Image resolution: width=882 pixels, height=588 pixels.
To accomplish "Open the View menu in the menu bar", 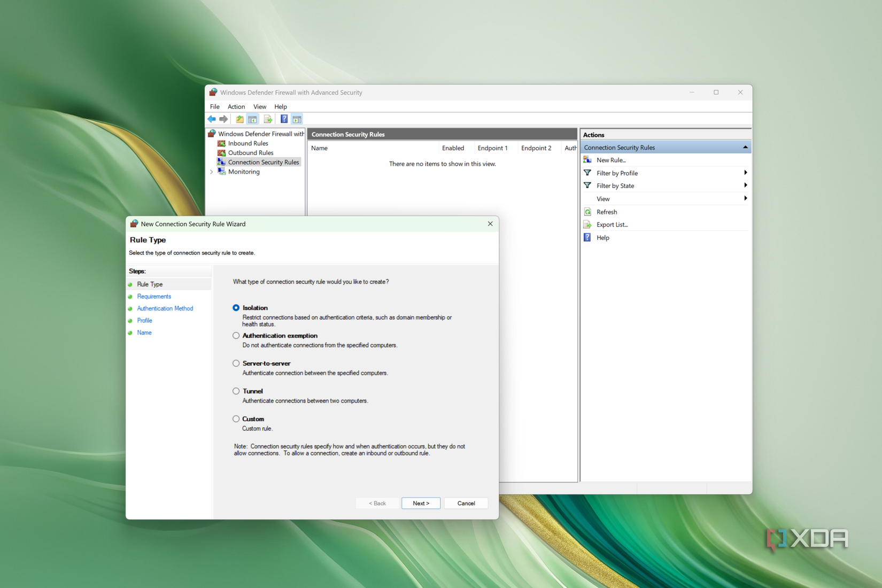I will point(260,106).
